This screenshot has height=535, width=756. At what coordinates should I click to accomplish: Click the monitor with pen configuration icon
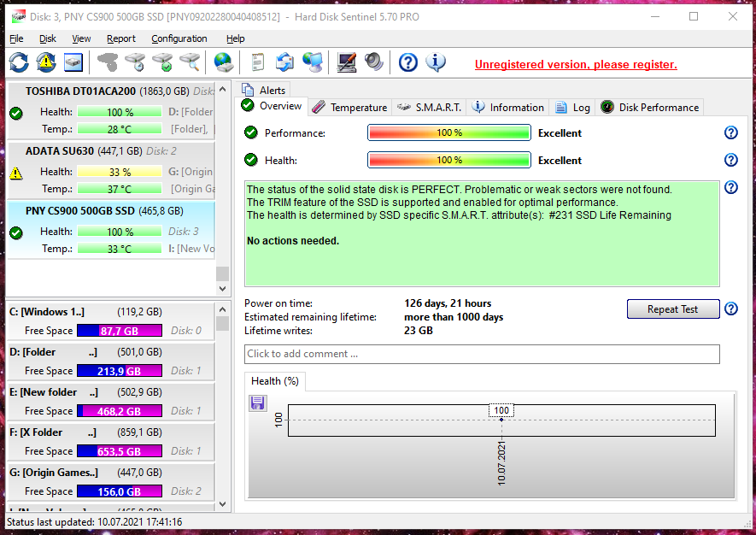[x=347, y=62]
